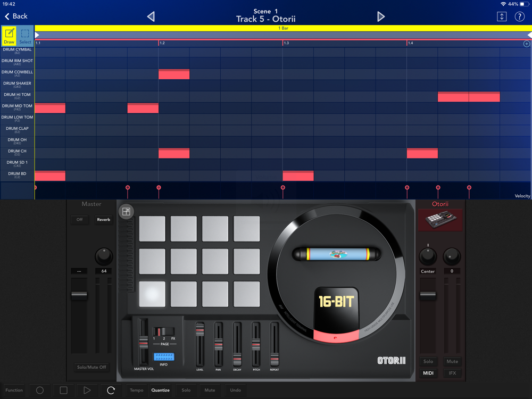The image size is (532, 399).
Task: Open the blue INFO display
Action: click(164, 356)
